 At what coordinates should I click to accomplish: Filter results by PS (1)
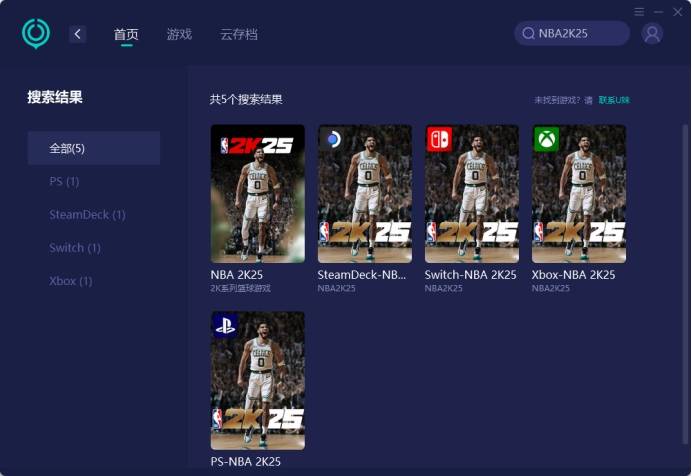[x=65, y=181]
